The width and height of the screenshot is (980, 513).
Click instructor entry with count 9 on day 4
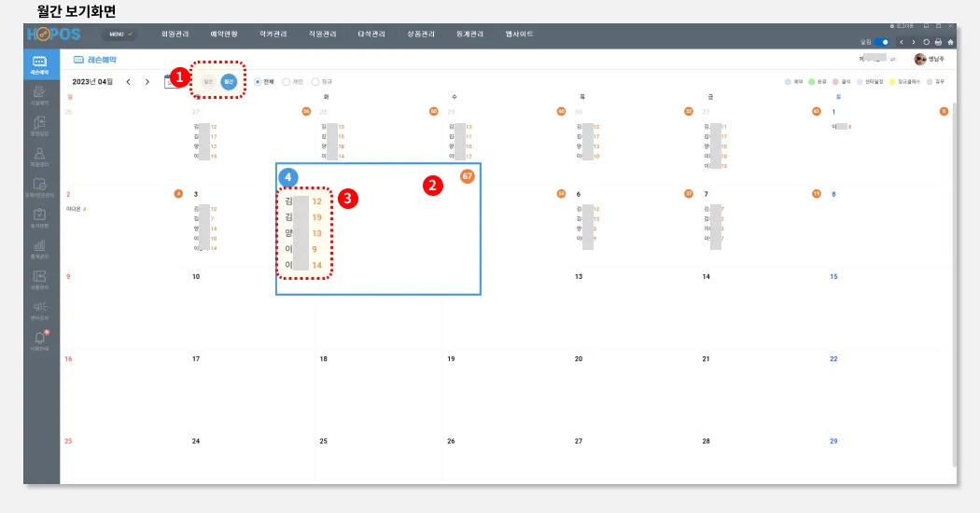coord(301,249)
